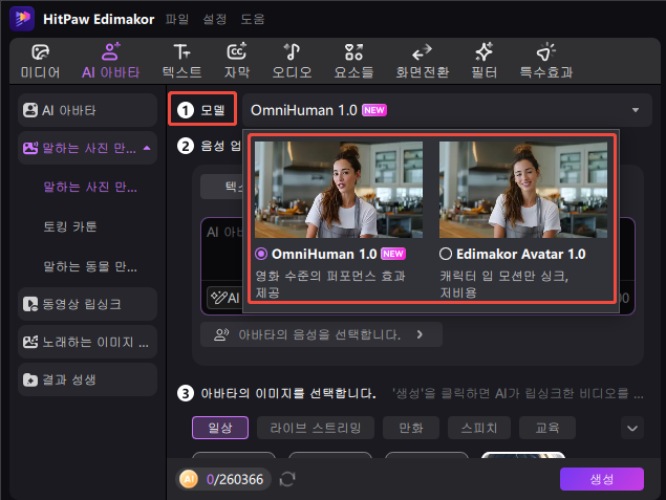This screenshot has width=666, height=500.
Task: Open avatar voice selection arrow
Action: 420,335
